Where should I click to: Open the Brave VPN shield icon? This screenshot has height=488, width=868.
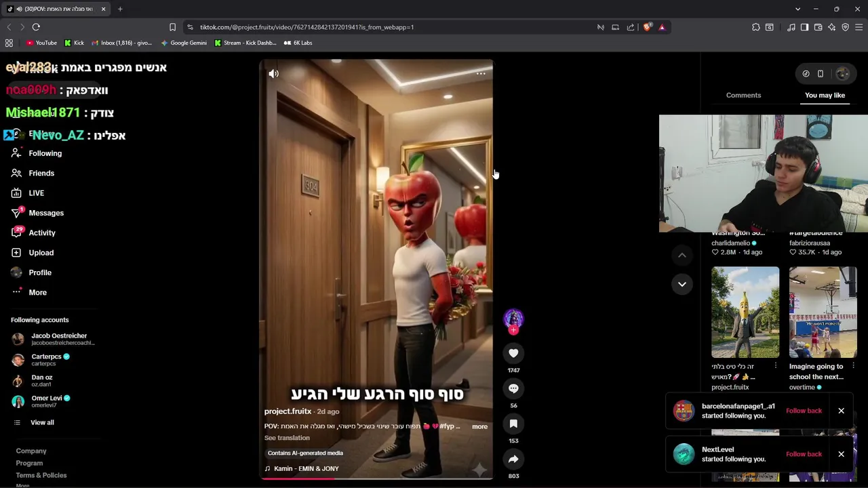845,27
